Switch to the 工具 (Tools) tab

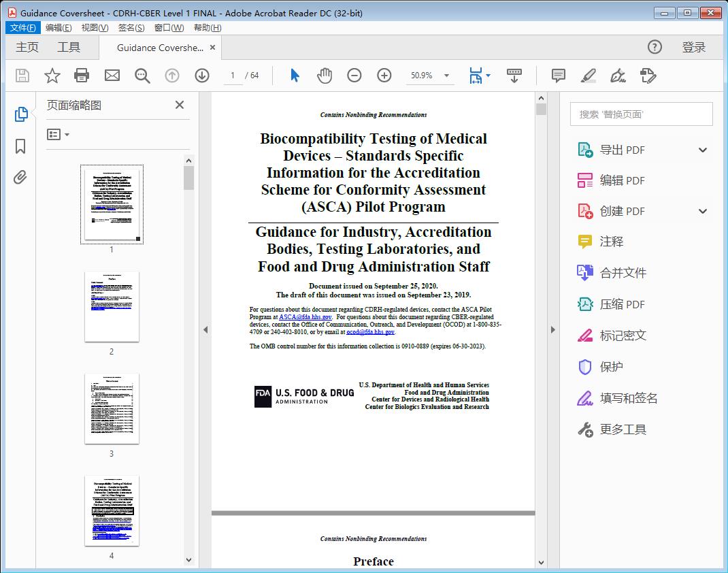click(x=69, y=47)
